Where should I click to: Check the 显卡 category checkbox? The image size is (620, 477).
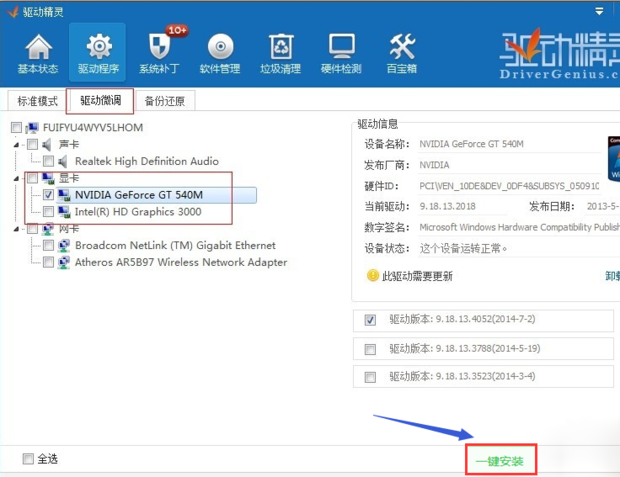[x=32, y=178]
